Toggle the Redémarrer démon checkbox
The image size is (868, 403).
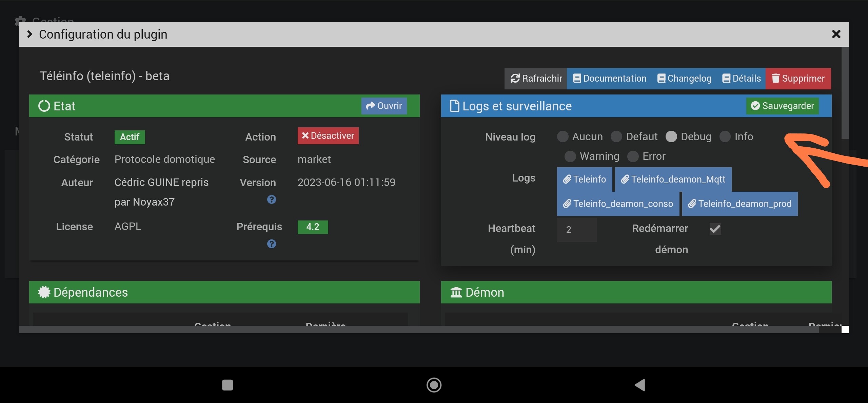pyautogui.click(x=715, y=229)
